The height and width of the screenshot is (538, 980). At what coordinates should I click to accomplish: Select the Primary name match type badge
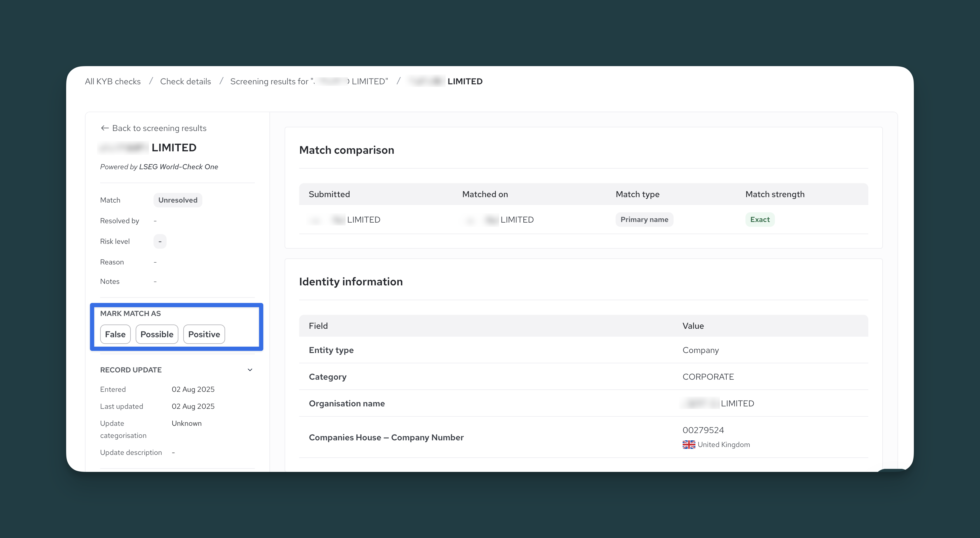coord(644,219)
